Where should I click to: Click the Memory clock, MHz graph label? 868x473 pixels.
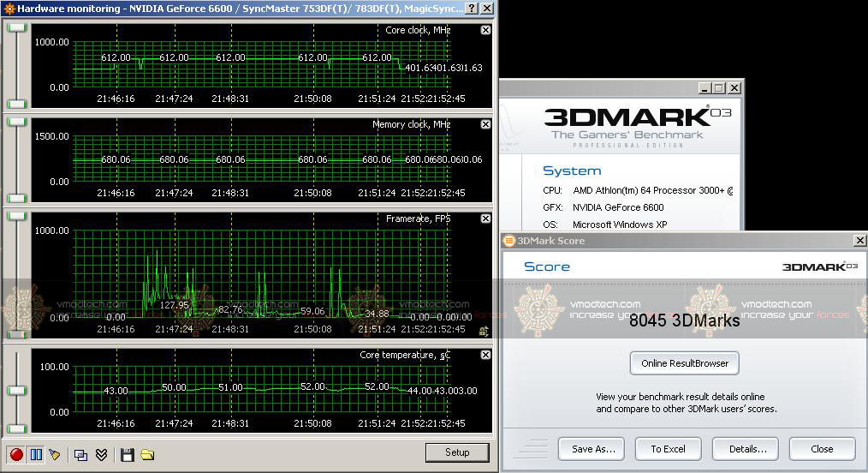coord(411,124)
